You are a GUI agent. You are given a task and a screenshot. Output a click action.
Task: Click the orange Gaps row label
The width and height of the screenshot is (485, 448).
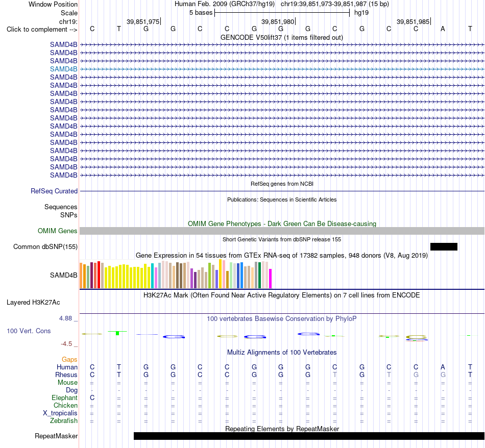[69, 359]
